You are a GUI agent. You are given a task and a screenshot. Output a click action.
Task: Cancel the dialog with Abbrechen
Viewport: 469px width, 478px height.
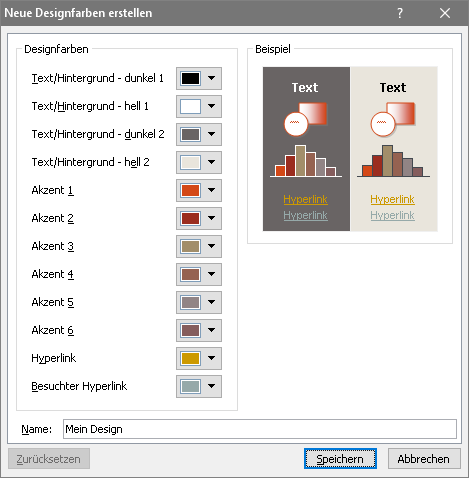(x=424, y=459)
